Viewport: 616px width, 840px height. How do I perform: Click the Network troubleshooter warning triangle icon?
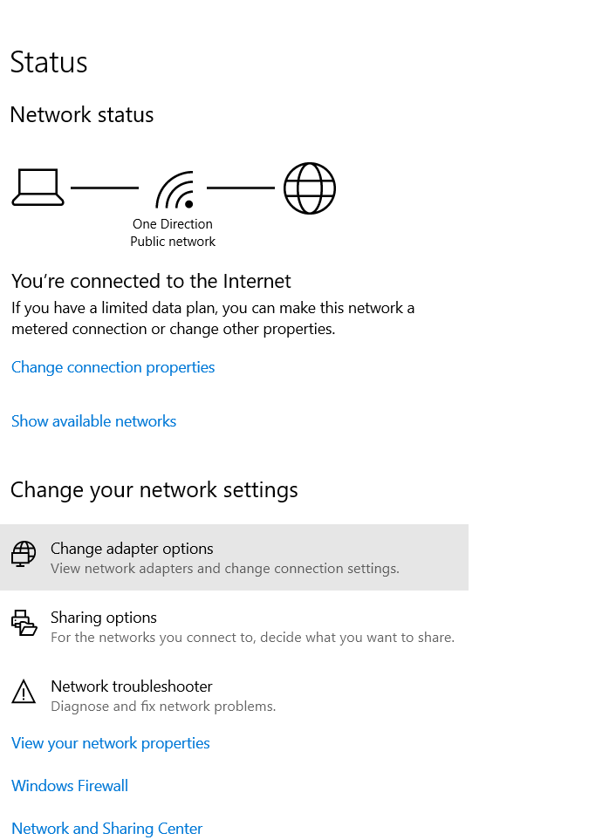pos(24,693)
